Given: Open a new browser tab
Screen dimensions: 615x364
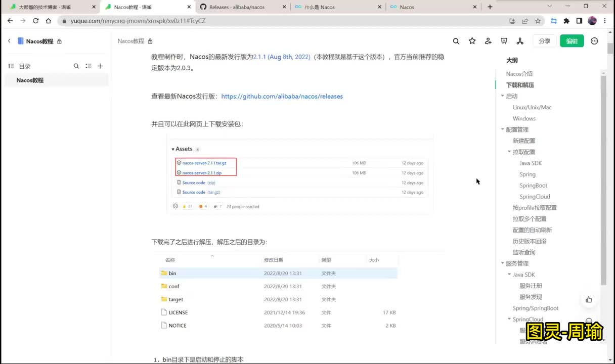Looking at the screenshot, I should point(490,7).
